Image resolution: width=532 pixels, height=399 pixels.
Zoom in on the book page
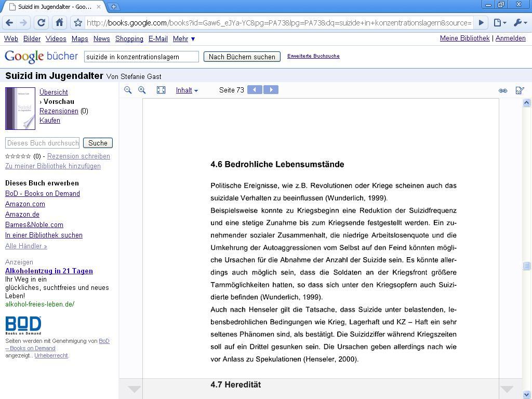142,90
